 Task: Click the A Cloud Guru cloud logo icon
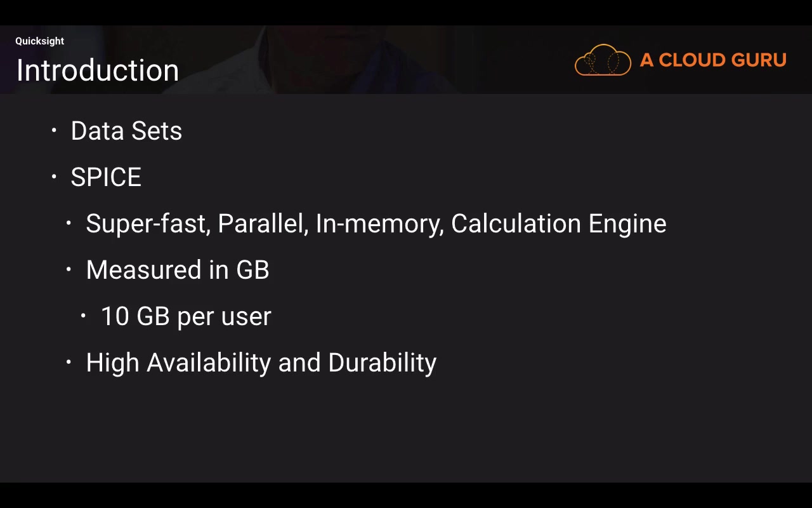(603, 60)
